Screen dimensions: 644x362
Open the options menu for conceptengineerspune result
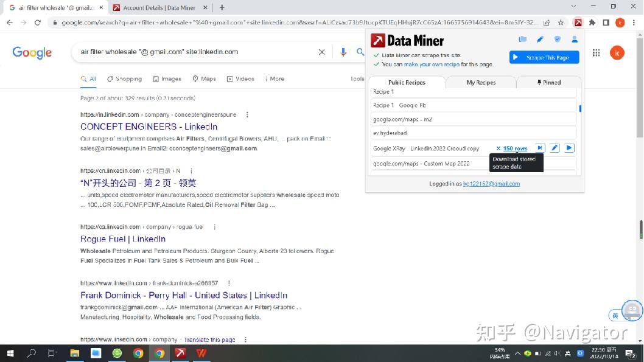[x=247, y=115]
